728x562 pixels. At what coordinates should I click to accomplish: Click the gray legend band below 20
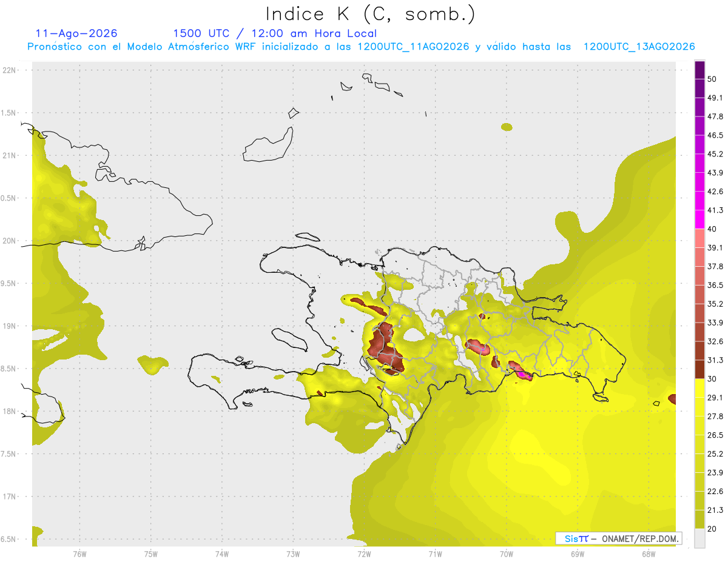pos(699,538)
